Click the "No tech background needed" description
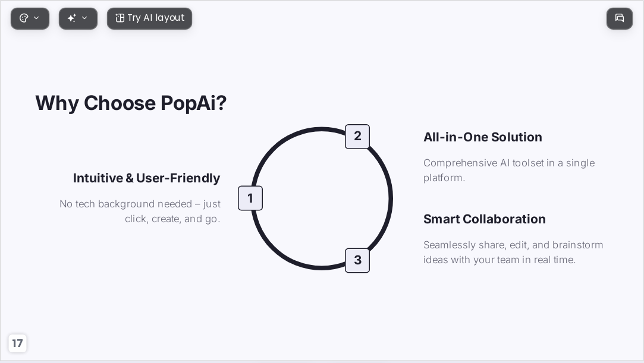Viewport: 644px width, 363px height. 140,212
